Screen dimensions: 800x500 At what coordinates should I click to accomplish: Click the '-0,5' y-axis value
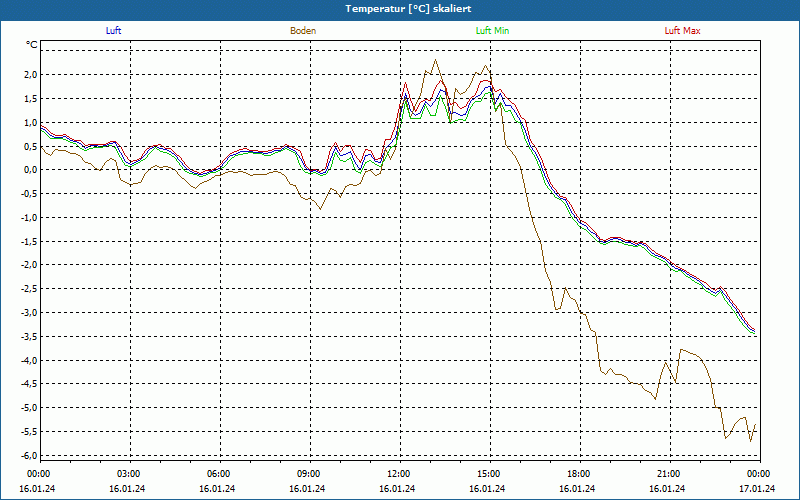pos(29,194)
